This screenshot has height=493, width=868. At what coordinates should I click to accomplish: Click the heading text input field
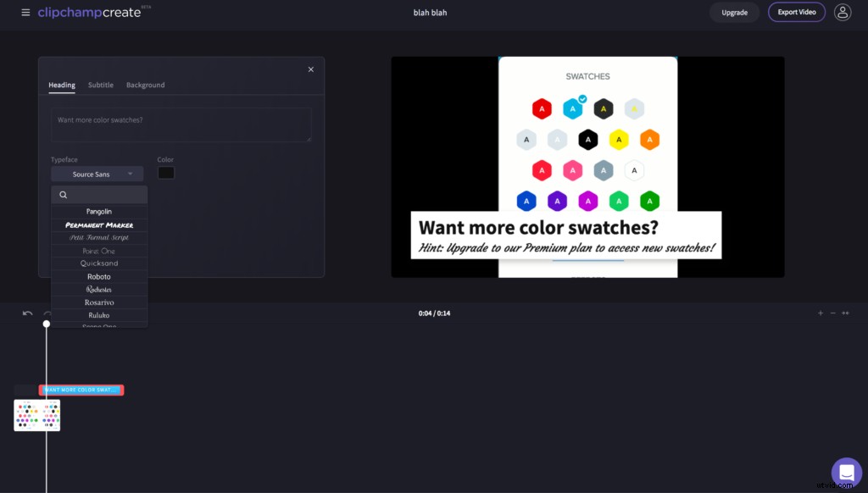[x=181, y=124]
